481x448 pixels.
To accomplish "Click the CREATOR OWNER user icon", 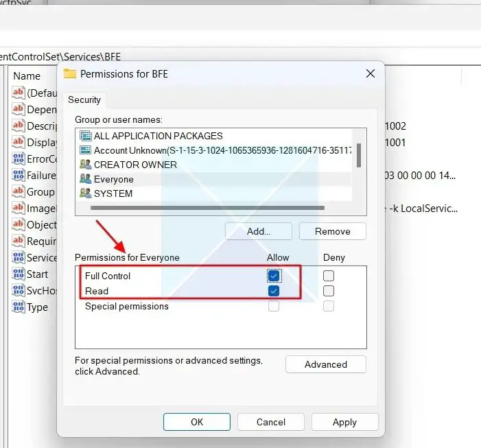I will 86,165.
